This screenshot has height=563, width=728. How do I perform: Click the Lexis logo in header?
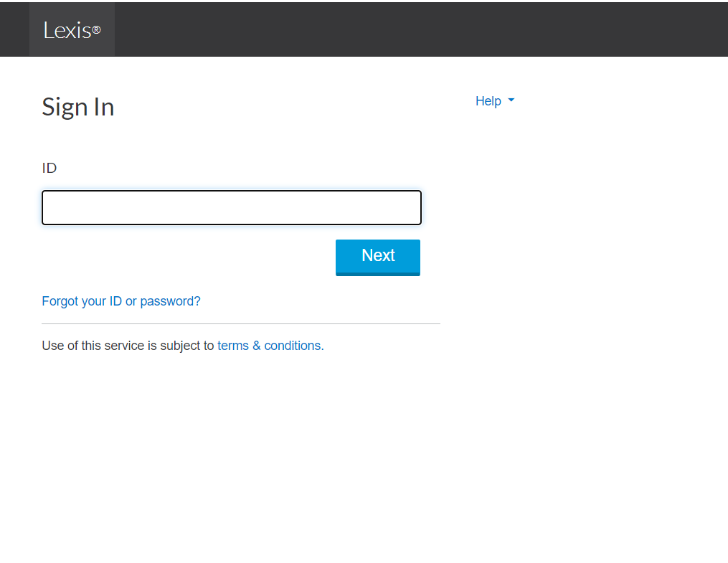coord(72,30)
